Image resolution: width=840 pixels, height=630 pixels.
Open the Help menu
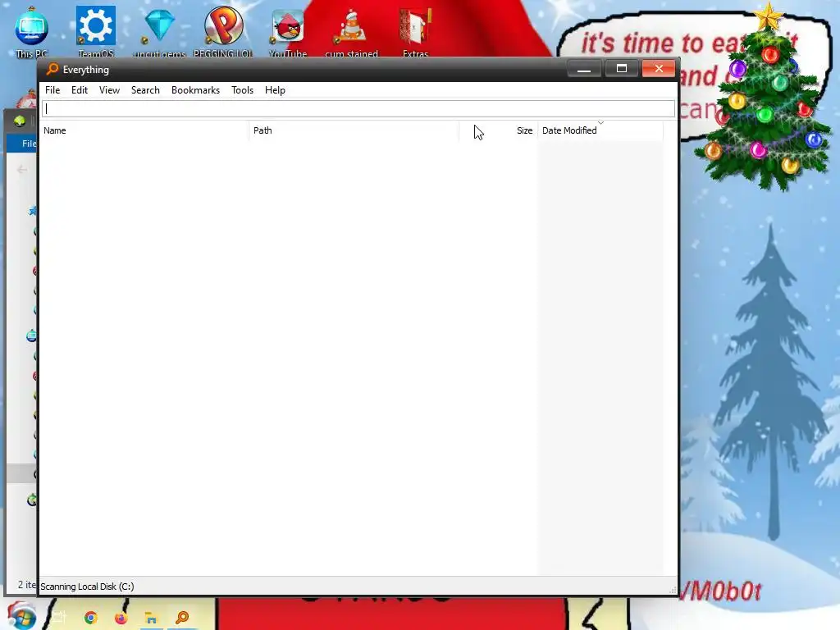click(275, 90)
